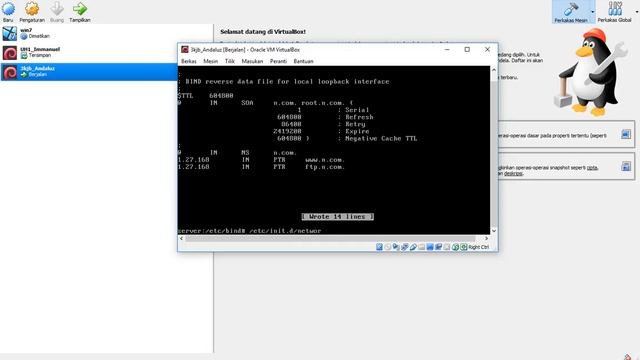Image resolution: width=640 pixels, height=360 pixels.
Task: Click win7 machine OS icon
Action: (9, 33)
